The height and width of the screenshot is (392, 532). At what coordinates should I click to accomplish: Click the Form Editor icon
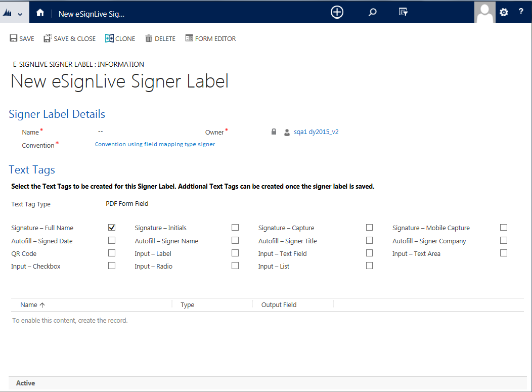click(189, 38)
